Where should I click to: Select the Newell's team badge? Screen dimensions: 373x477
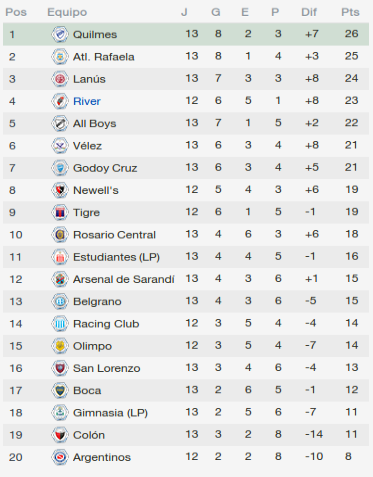pos(60,190)
